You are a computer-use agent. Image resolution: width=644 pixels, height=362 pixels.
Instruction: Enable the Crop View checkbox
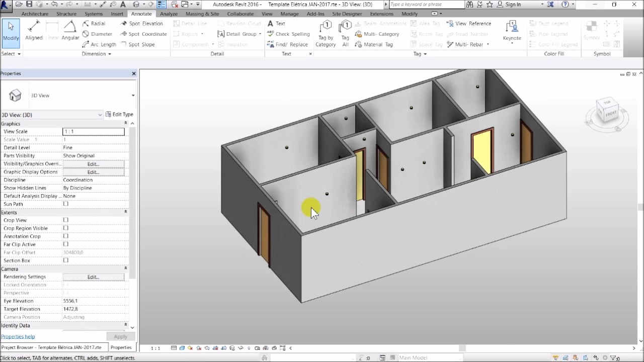pyautogui.click(x=65, y=220)
